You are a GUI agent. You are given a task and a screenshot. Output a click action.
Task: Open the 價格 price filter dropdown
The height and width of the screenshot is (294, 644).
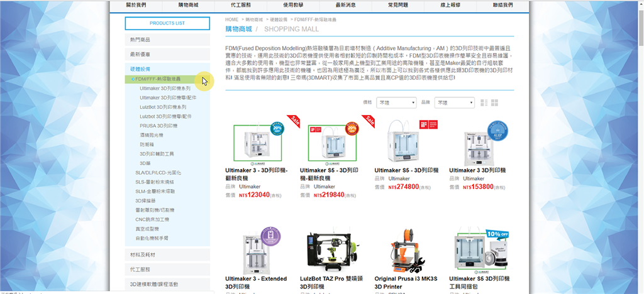point(396,102)
